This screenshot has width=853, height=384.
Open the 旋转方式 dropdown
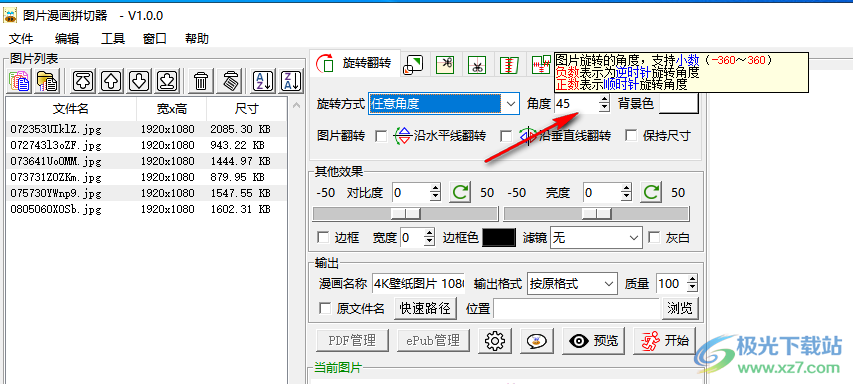pos(444,103)
